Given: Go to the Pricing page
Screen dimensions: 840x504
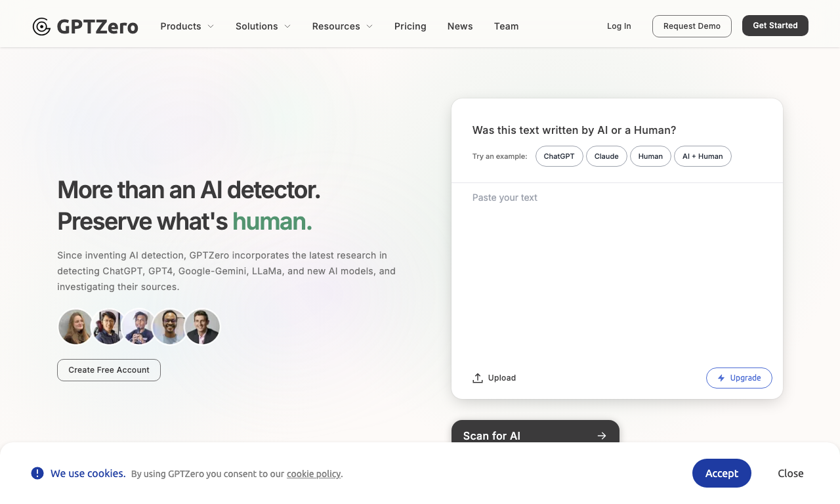Looking at the screenshot, I should [x=410, y=26].
